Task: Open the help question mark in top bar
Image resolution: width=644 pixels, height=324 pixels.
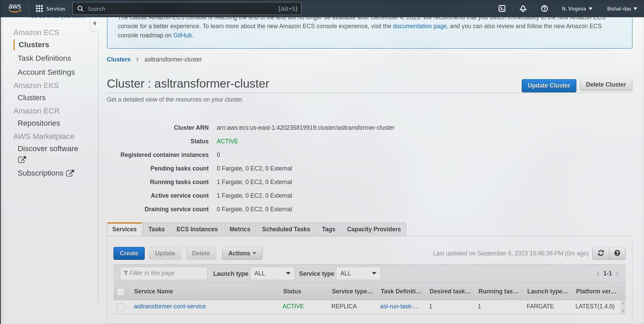Action: tap(544, 8)
